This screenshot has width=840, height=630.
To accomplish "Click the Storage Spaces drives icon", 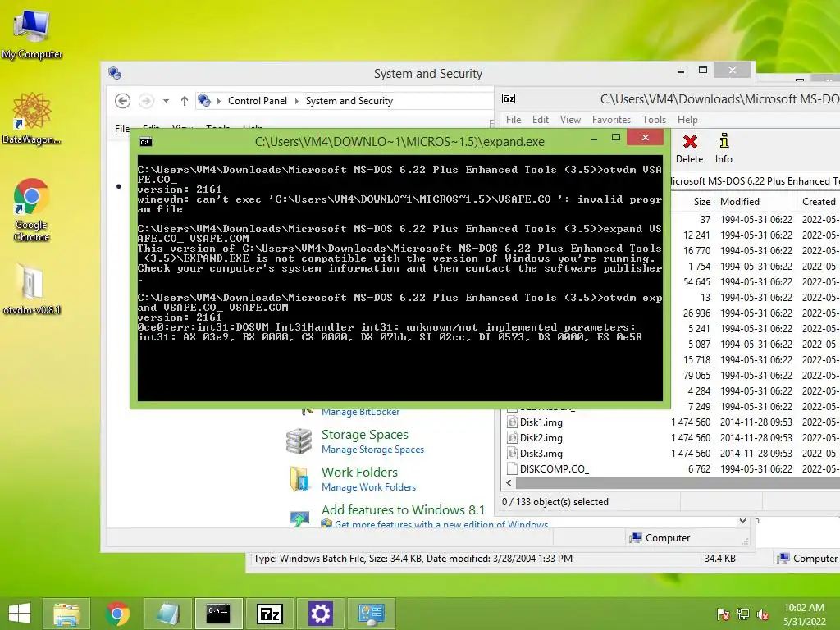I will pos(299,441).
